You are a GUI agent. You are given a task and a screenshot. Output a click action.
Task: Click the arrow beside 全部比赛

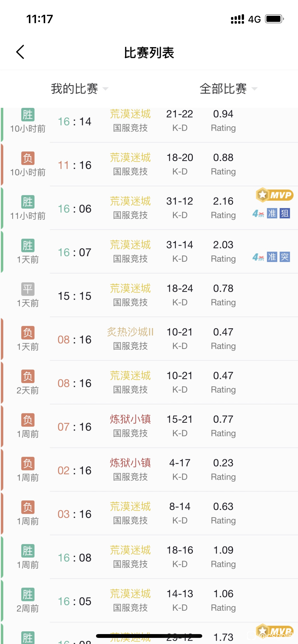pos(254,89)
